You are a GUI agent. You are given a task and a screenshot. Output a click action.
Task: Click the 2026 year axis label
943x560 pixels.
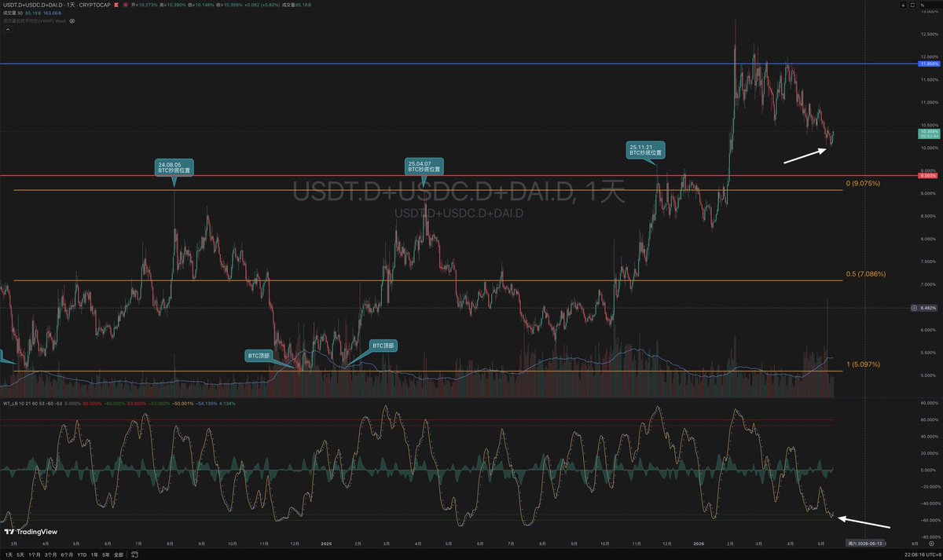pyautogui.click(x=699, y=542)
